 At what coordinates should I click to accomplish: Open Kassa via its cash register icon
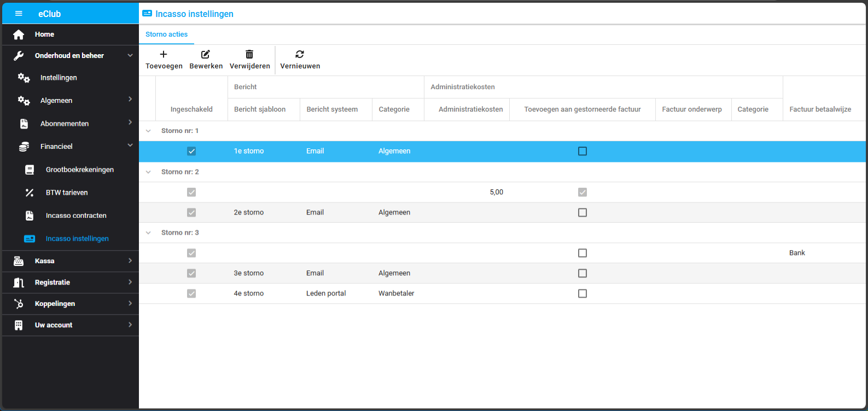click(19, 261)
